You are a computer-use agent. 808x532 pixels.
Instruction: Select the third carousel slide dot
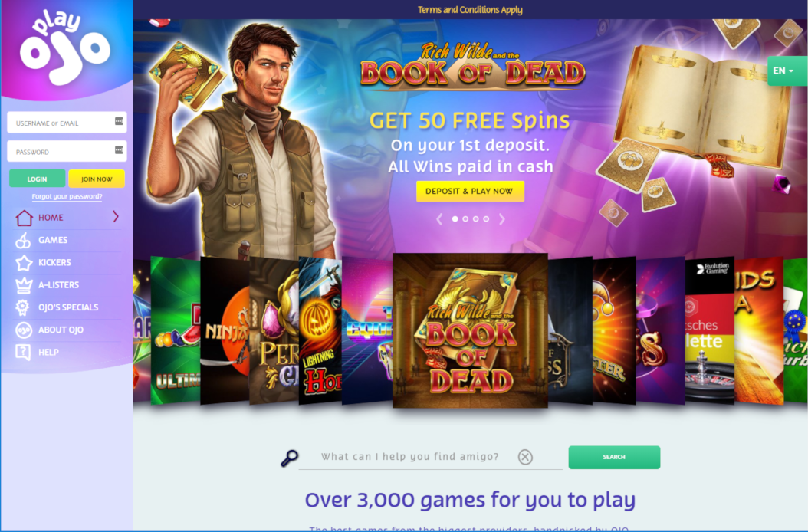[475, 219]
